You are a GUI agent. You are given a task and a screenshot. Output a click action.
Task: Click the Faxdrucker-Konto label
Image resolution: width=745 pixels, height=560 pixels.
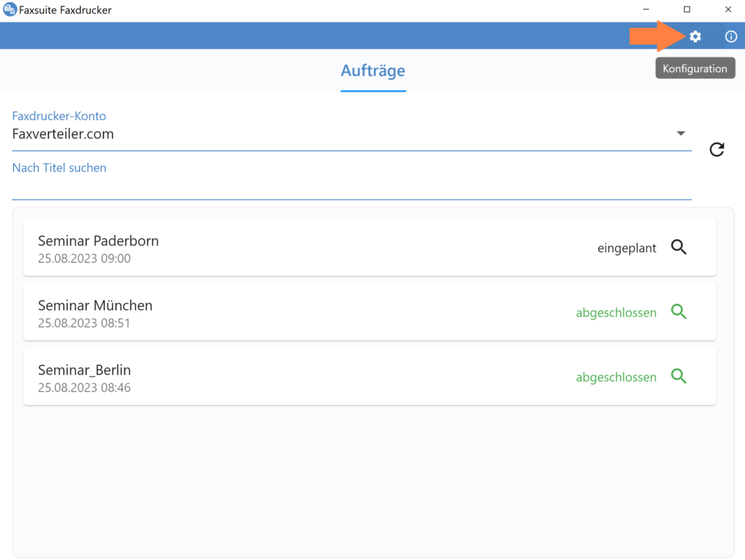click(59, 116)
